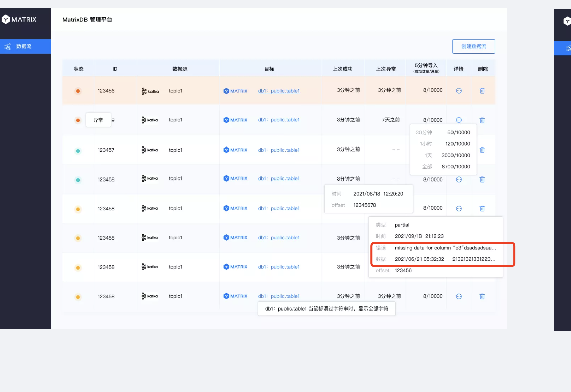Click ID cell 123456

(x=106, y=91)
